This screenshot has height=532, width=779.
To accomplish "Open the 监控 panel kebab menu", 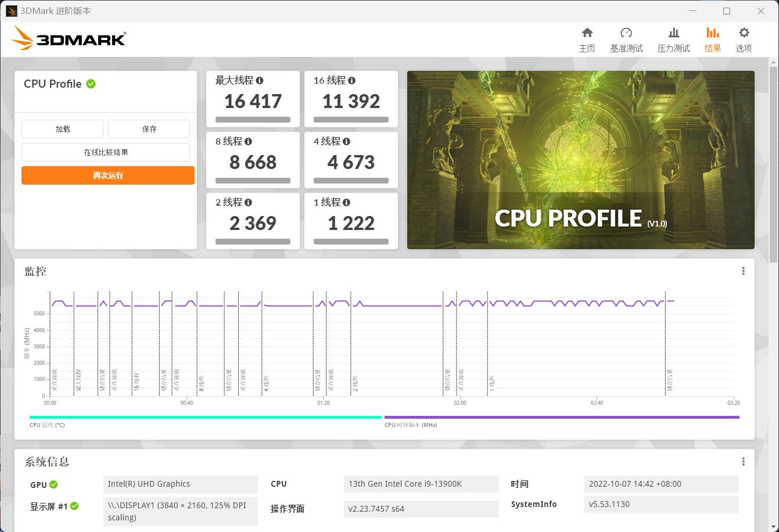I will click(x=743, y=271).
